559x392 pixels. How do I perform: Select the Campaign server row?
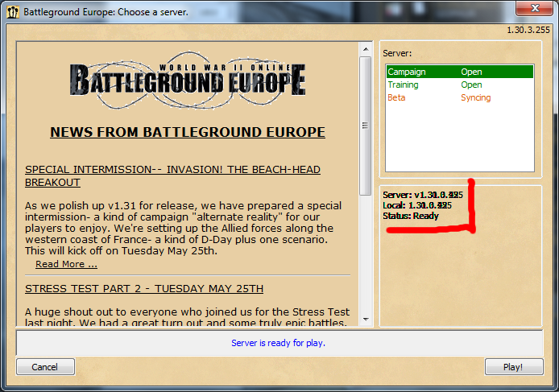[460, 72]
